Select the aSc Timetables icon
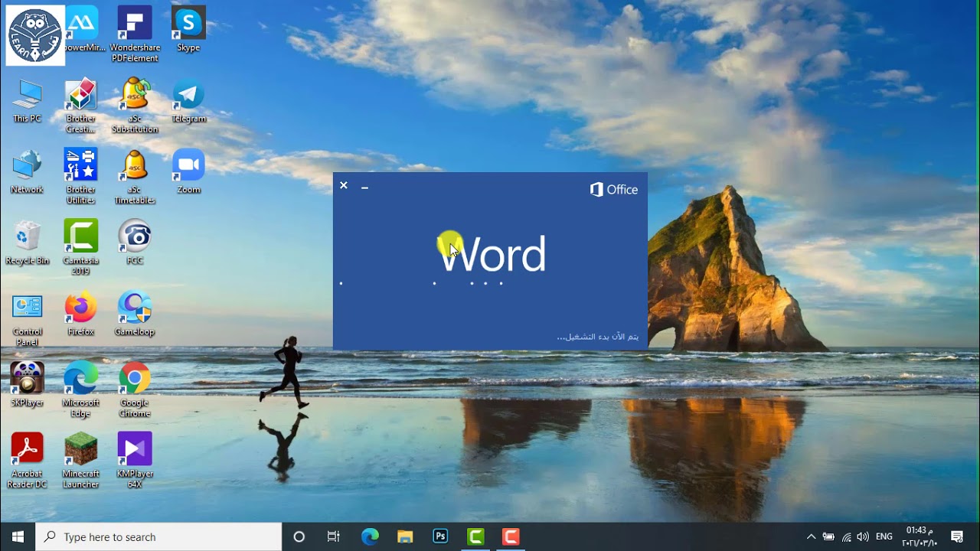 click(135, 178)
